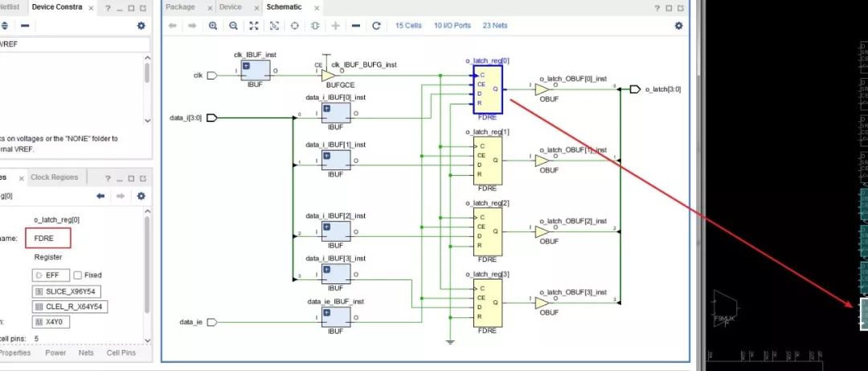Click Zoom Fit icon in schematic toolbar
The image size is (868, 371).
[x=253, y=26]
